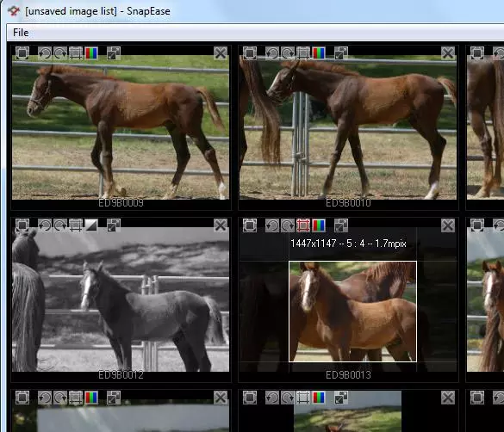Image resolution: width=504 pixels, height=432 pixels.
Task: Click the SnapEase app icon in title bar
Action: (14, 11)
